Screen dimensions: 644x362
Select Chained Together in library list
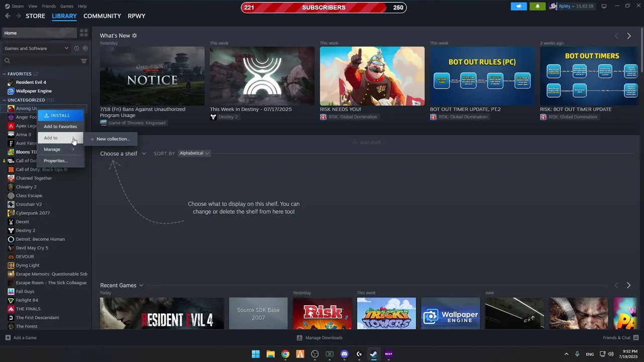(34, 178)
